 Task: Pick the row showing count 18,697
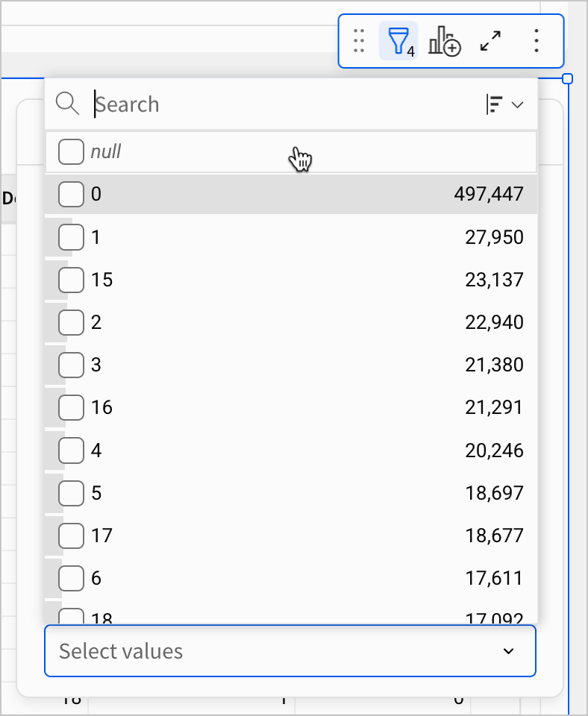[x=291, y=493]
